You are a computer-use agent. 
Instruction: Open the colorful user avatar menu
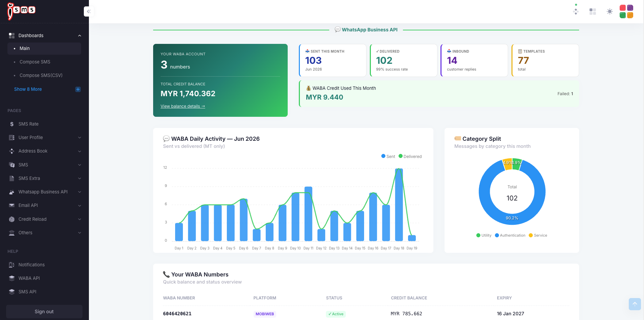[x=626, y=11]
